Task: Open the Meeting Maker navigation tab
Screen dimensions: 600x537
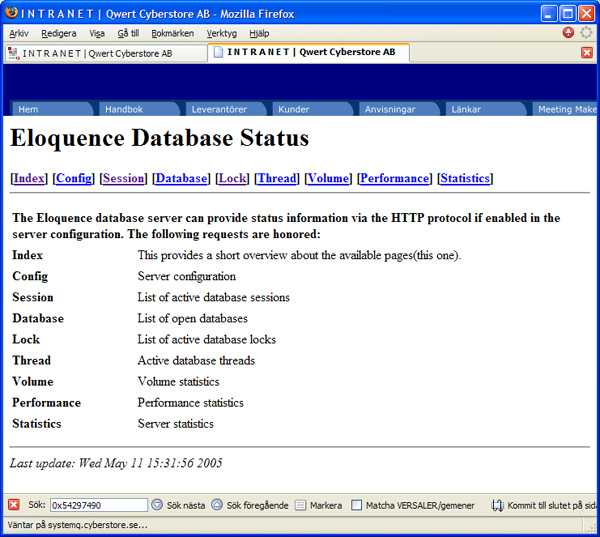Action: tap(564, 109)
